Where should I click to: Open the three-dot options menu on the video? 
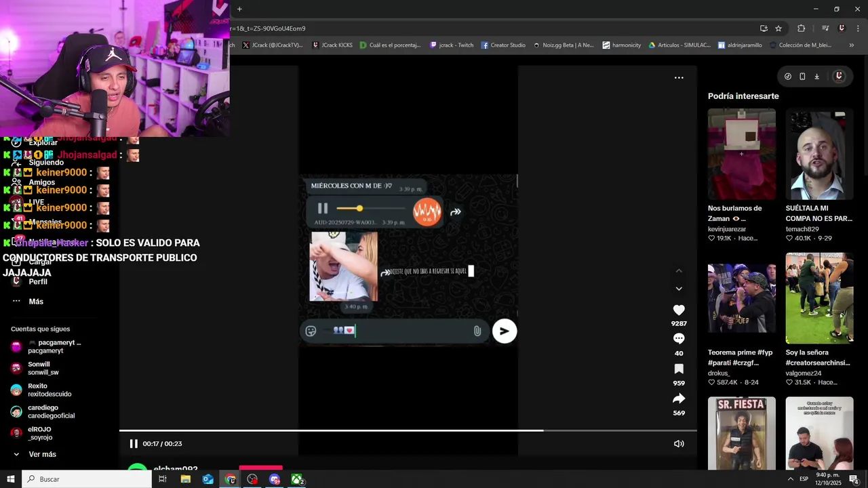click(679, 78)
